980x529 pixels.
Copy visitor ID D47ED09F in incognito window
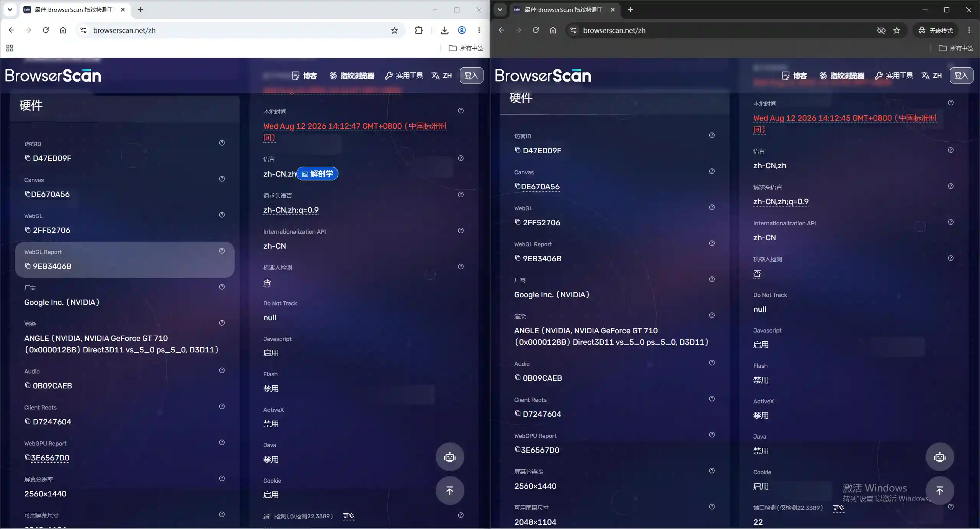coord(518,150)
